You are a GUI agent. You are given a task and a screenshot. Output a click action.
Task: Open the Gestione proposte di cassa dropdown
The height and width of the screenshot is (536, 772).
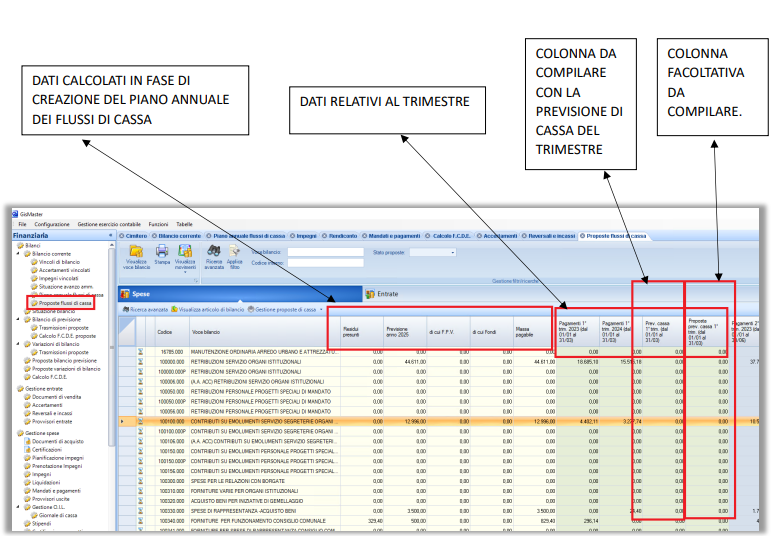[x=287, y=310]
